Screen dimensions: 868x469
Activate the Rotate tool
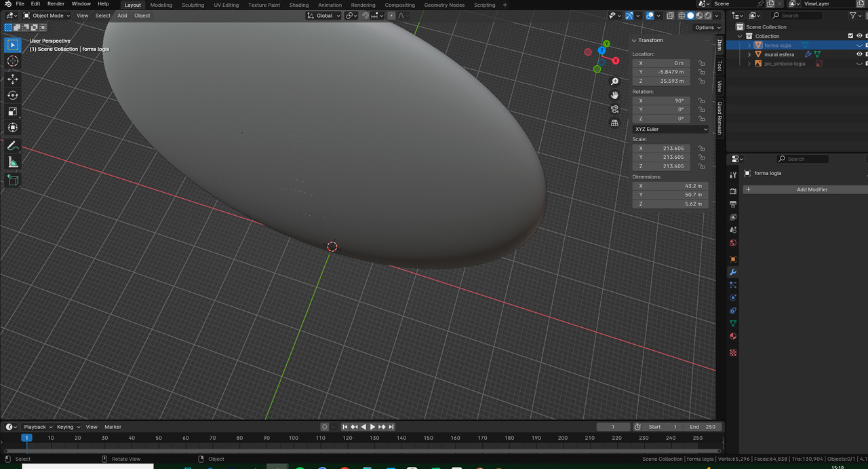pyautogui.click(x=13, y=95)
